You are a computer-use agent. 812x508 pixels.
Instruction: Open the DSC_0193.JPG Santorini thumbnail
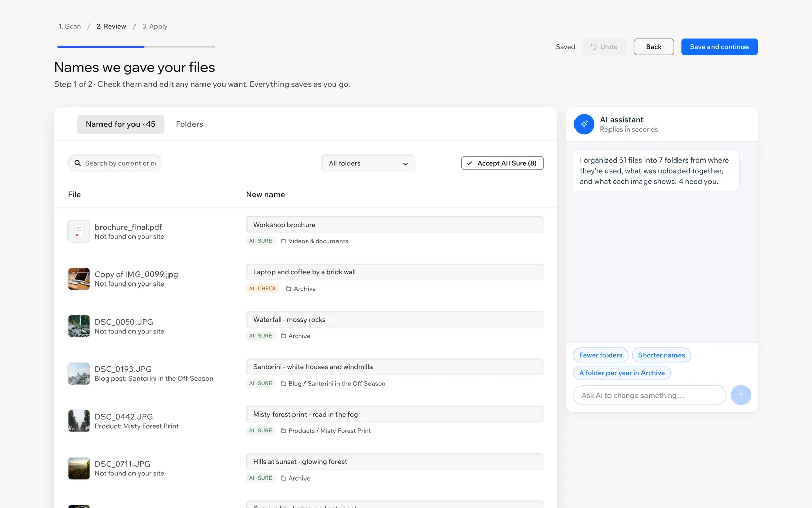click(79, 373)
